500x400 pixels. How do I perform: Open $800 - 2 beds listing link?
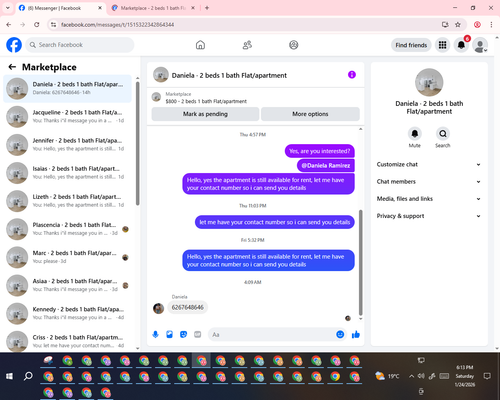206,101
